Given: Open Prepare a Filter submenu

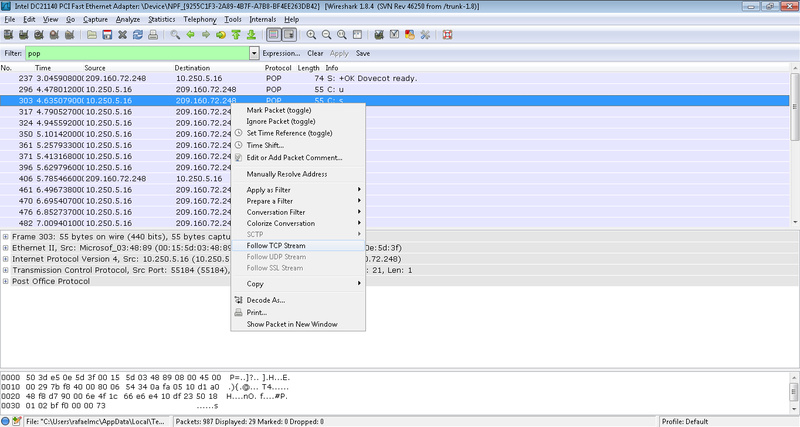Looking at the screenshot, I should click(298, 201).
